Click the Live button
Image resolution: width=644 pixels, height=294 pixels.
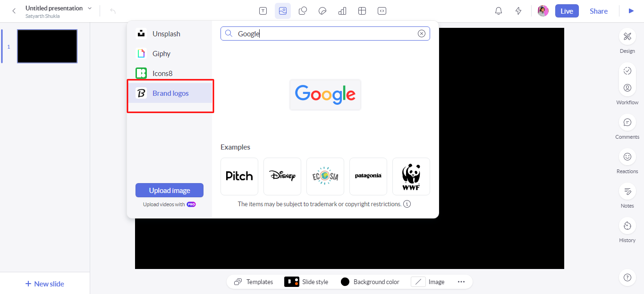(567, 11)
